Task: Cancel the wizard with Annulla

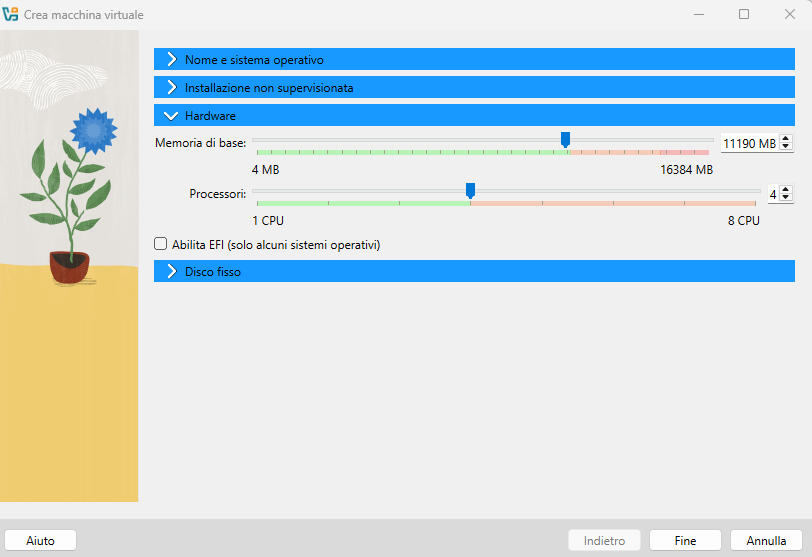Action: click(x=766, y=540)
